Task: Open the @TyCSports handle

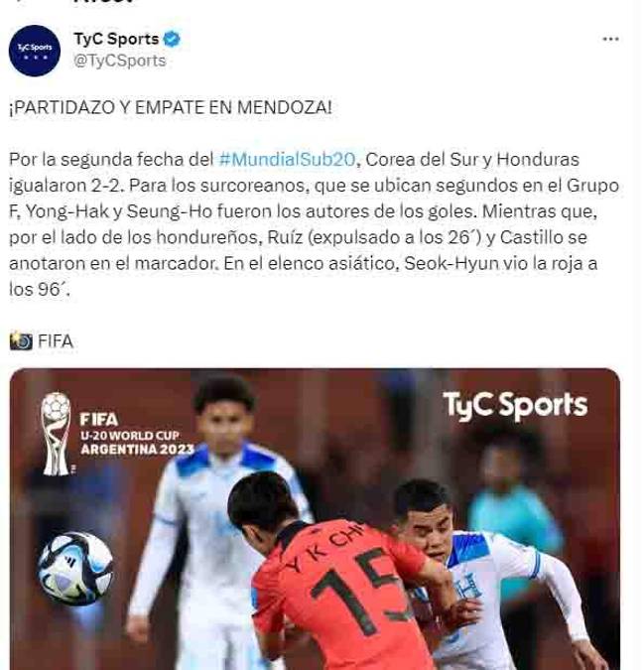Action: coord(120,61)
